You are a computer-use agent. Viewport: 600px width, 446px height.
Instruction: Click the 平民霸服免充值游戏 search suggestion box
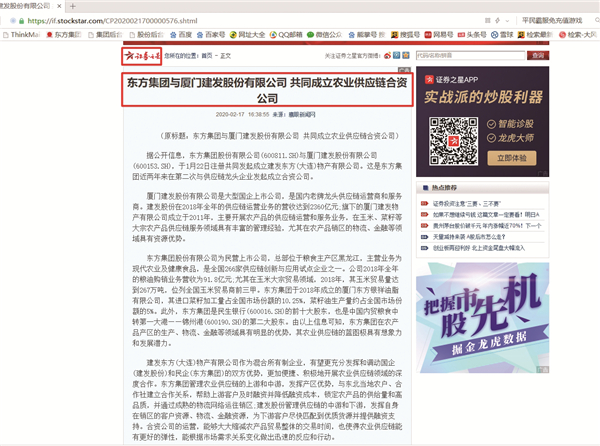[552, 21]
